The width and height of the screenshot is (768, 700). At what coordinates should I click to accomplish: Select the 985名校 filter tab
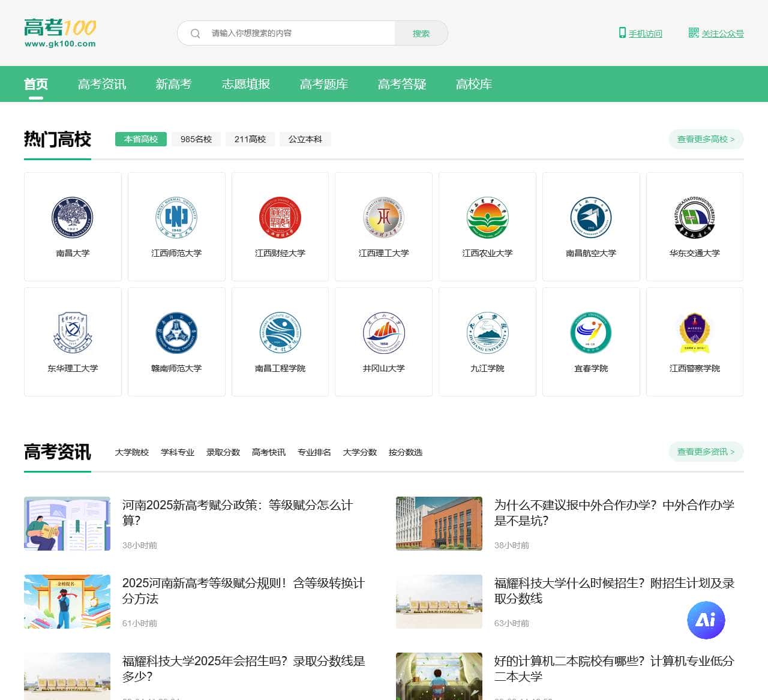coord(196,139)
